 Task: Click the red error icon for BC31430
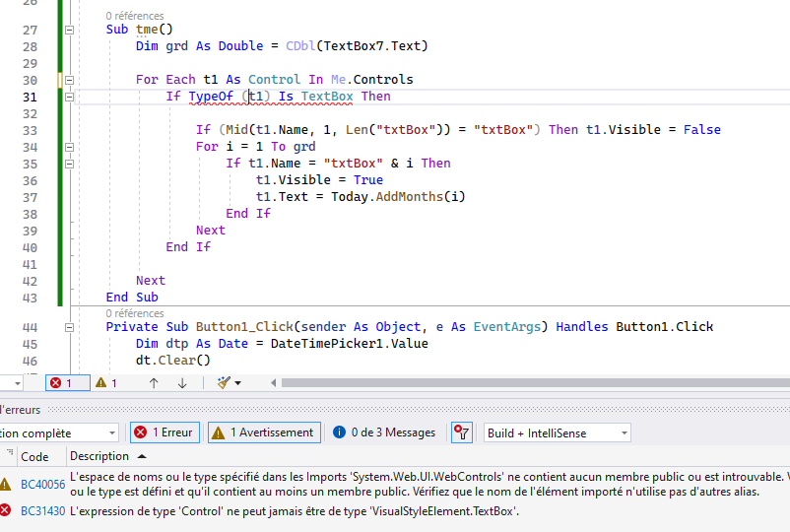pos(6,510)
